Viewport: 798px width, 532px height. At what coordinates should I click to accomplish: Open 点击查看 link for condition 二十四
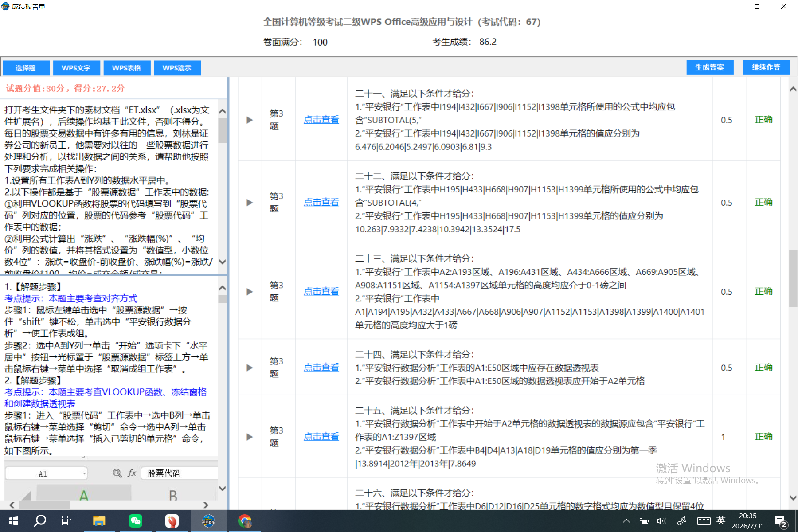click(321, 368)
